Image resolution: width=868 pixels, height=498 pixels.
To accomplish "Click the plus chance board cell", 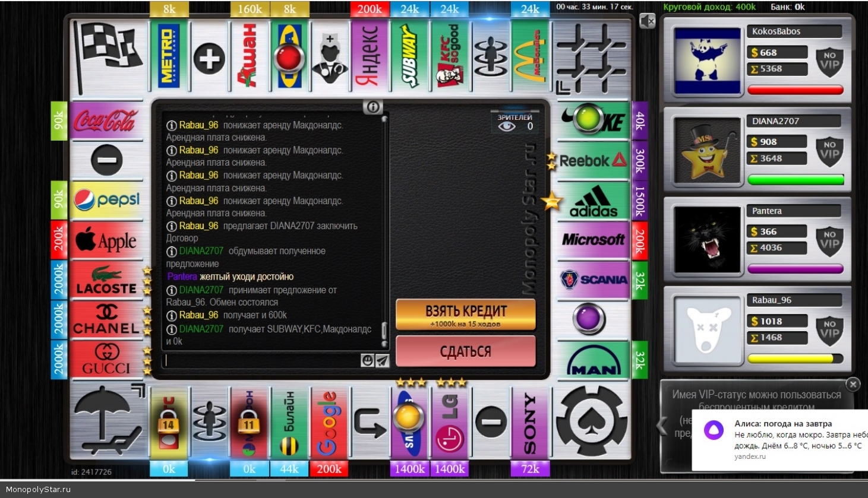I will pyautogui.click(x=209, y=57).
